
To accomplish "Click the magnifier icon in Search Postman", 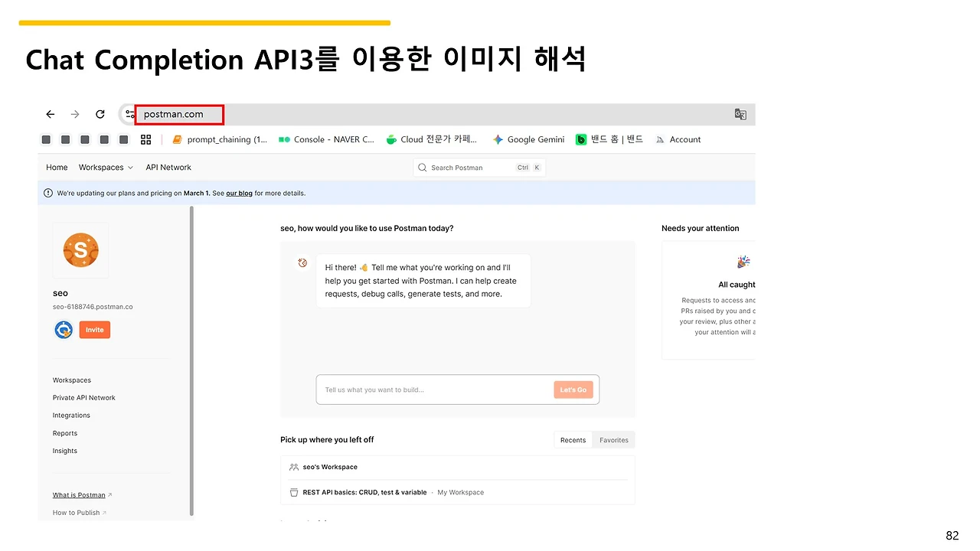I will [x=422, y=168].
